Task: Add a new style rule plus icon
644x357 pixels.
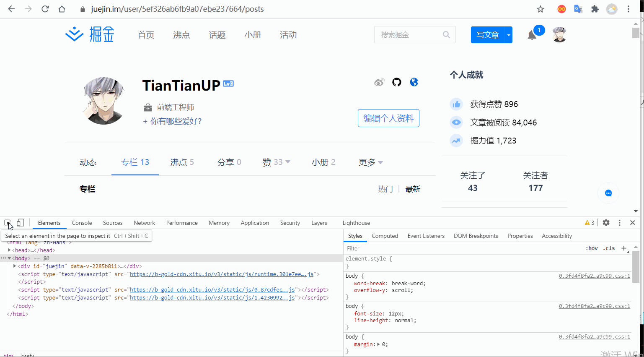Action: click(624, 248)
